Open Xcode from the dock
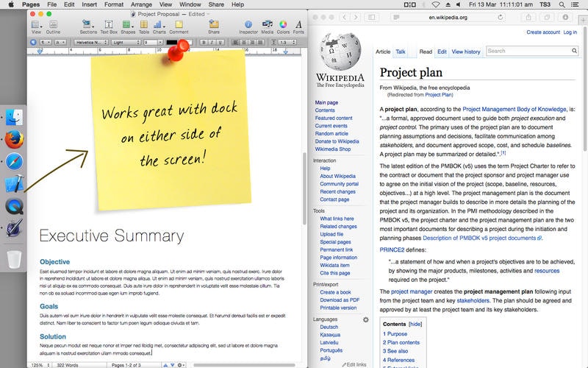This screenshot has height=368, width=588. (x=14, y=183)
